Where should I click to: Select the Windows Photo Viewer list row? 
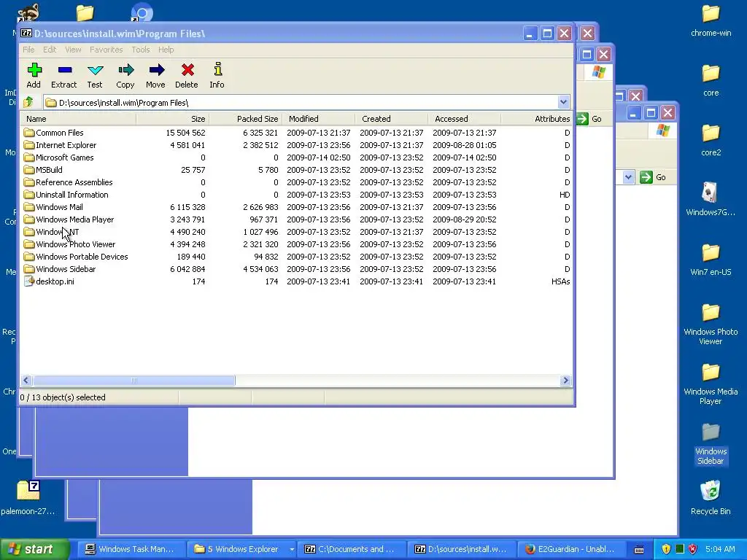click(x=296, y=244)
